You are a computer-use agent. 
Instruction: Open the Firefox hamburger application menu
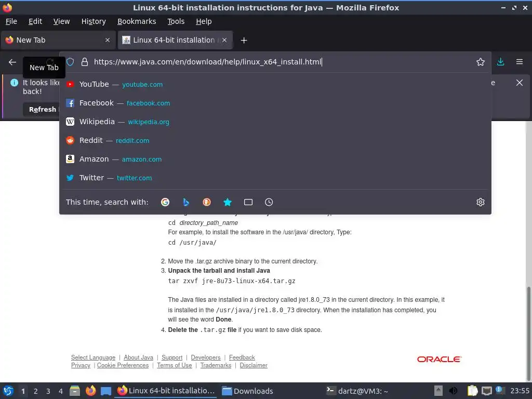(520, 62)
